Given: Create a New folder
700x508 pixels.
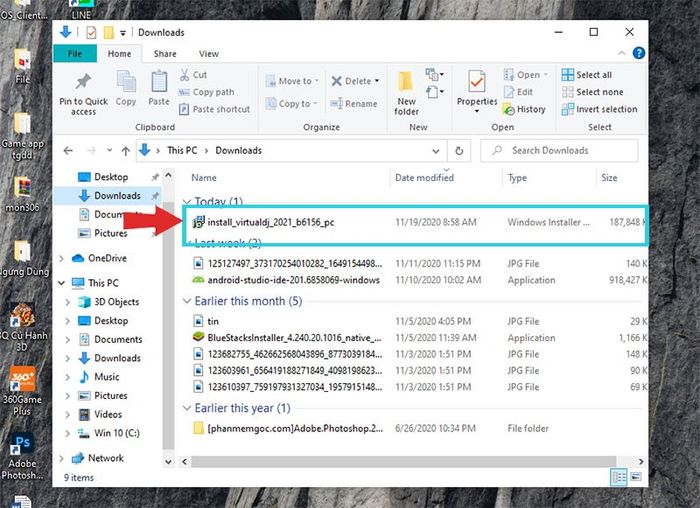Looking at the screenshot, I should click(406, 93).
